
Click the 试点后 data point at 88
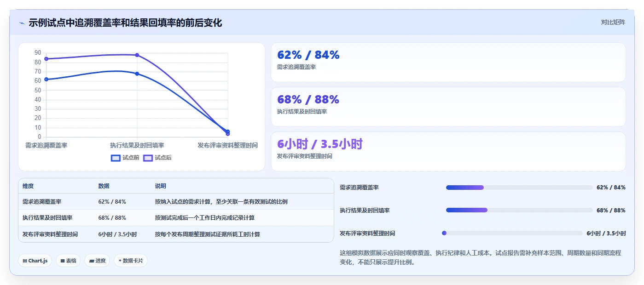point(137,55)
